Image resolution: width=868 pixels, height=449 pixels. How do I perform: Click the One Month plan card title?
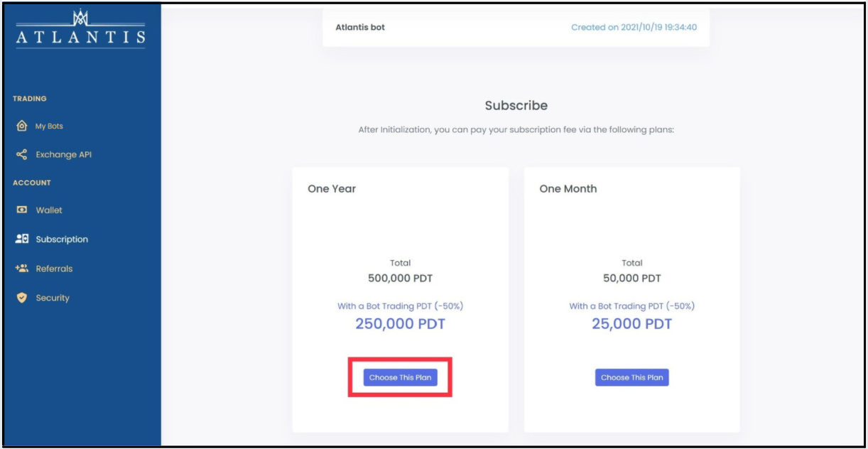(568, 189)
